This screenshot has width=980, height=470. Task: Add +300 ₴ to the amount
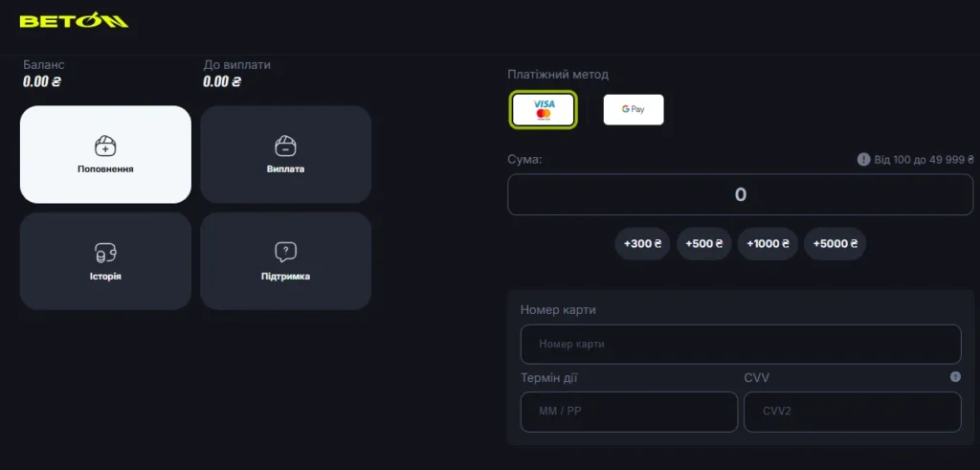pyautogui.click(x=642, y=244)
